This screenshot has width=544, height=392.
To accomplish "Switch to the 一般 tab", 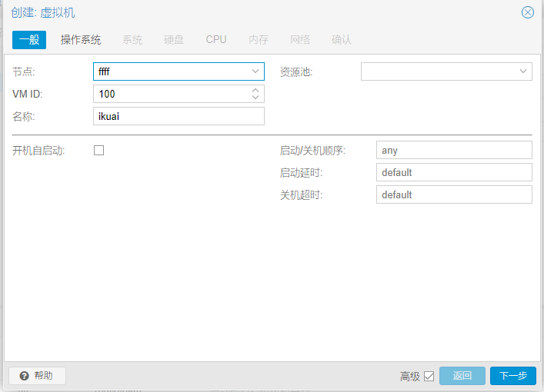I will [29, 40].
